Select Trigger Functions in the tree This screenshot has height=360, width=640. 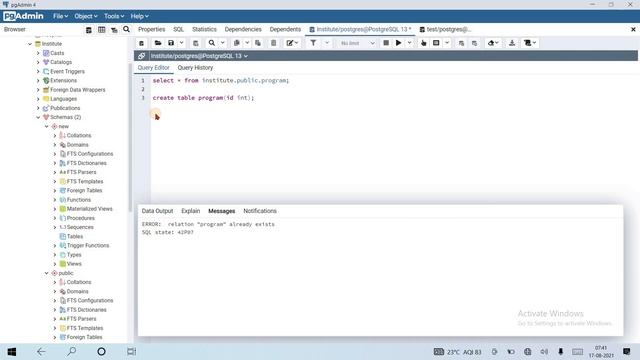point(88,246)
